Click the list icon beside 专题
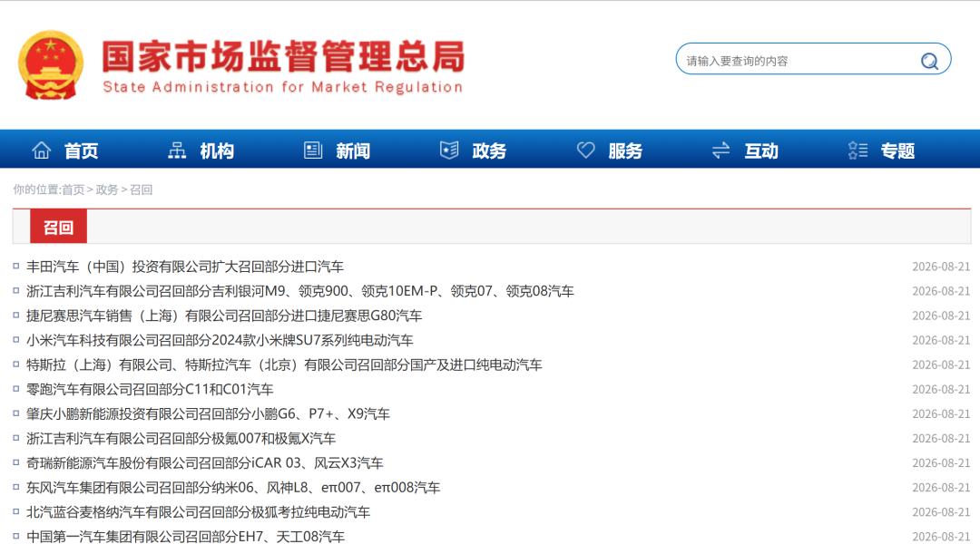 [x=857, y=150]
